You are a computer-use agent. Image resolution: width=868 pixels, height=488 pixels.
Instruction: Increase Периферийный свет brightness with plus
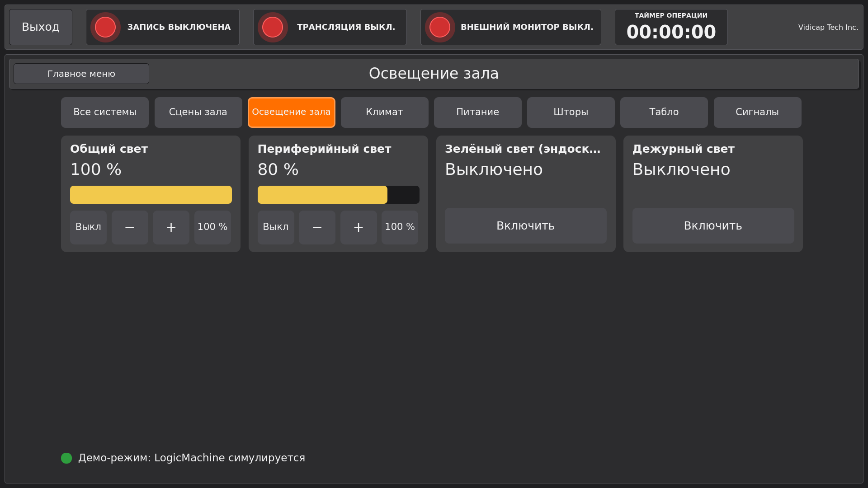359,227
